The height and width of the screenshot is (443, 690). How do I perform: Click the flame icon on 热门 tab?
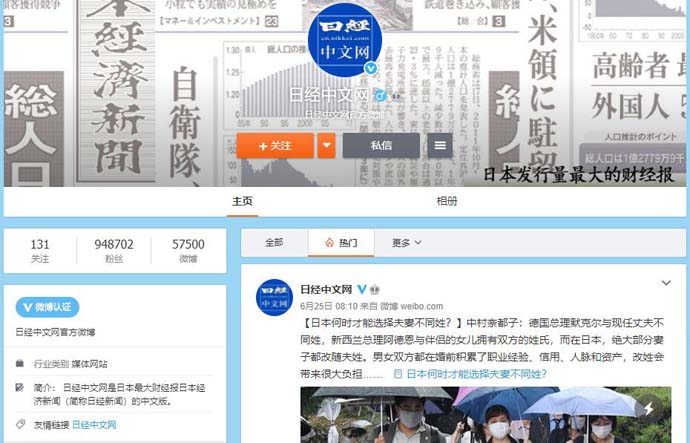click(x=330, y=242)
